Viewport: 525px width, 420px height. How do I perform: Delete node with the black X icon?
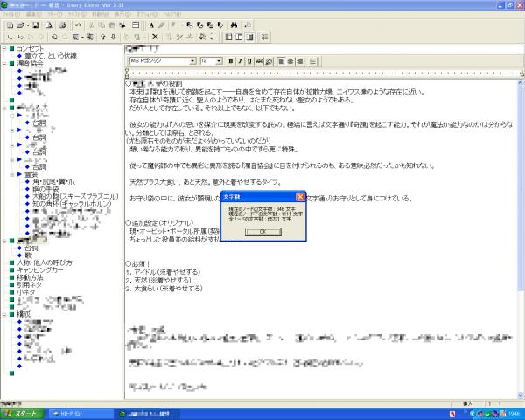(x=155, y=37)
